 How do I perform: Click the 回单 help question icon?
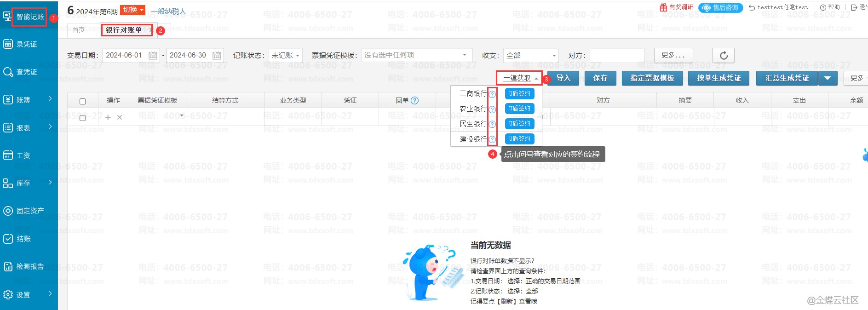414,100
